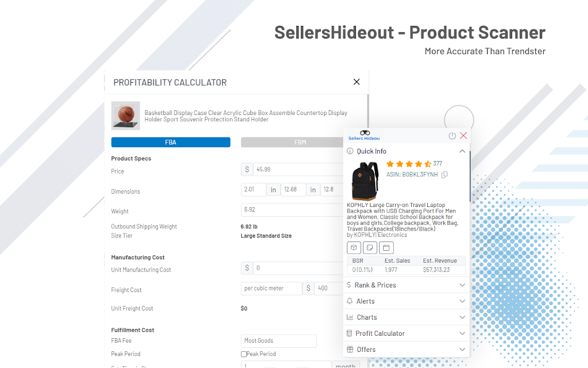Switch to the FBM tab
The width and height of the screenshot is (588, 368).
click(x=292, y=143)
